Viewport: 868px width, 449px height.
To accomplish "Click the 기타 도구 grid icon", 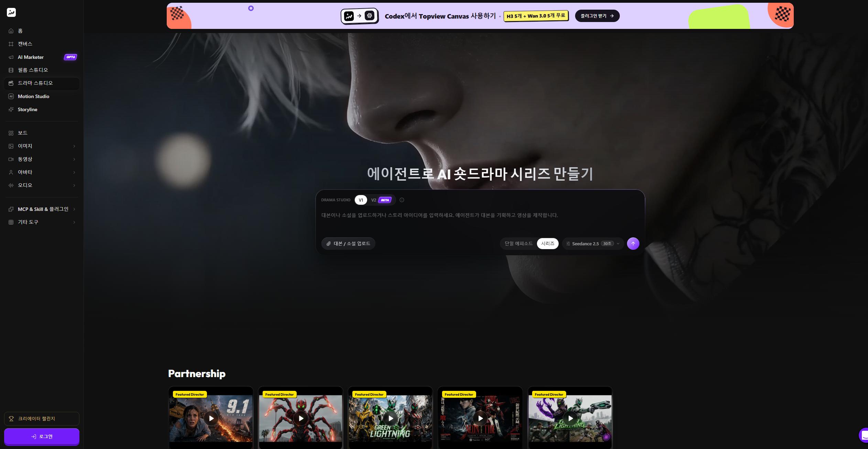I will 11,222.
